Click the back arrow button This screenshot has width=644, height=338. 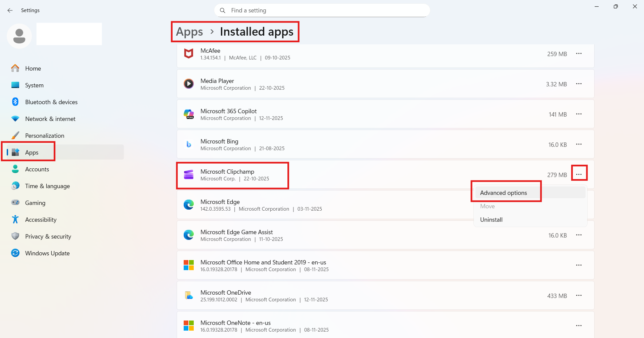click(x=10, y=10)
